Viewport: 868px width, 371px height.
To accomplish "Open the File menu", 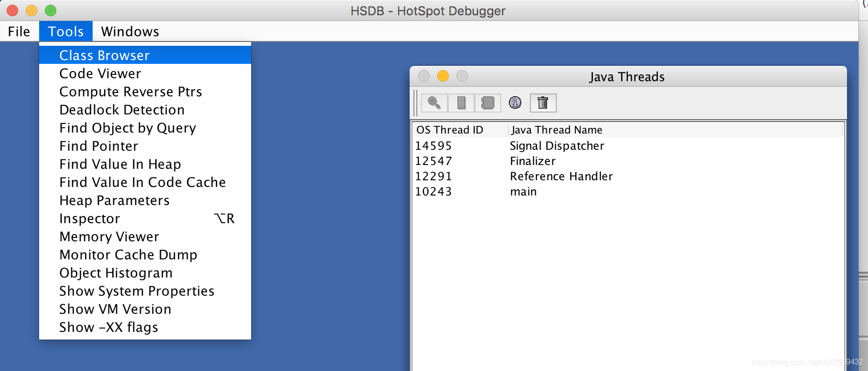I will (19, 31).
